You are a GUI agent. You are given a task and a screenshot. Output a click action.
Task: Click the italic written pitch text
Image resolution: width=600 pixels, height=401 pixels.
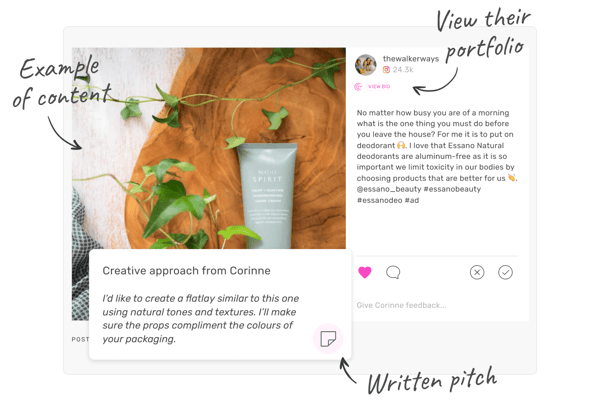click(x=201, y=319)
